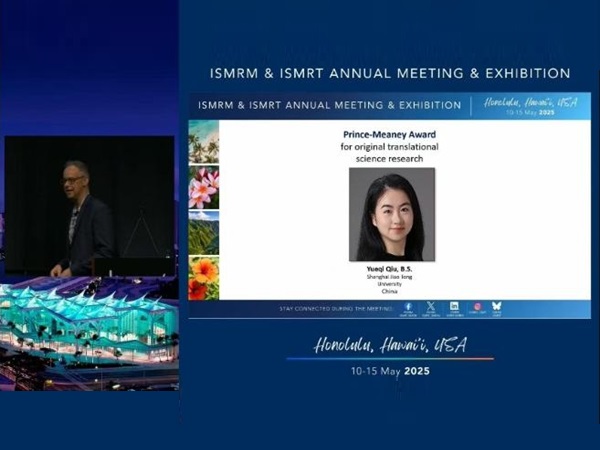Click "for original translational" text line
This screenshot has height=450, width=600.
(389, 147)
